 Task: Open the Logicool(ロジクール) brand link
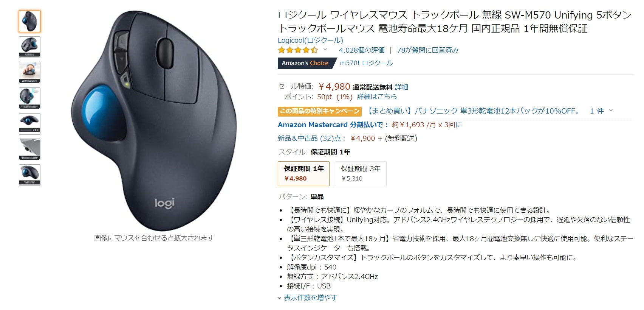[310, 41]
